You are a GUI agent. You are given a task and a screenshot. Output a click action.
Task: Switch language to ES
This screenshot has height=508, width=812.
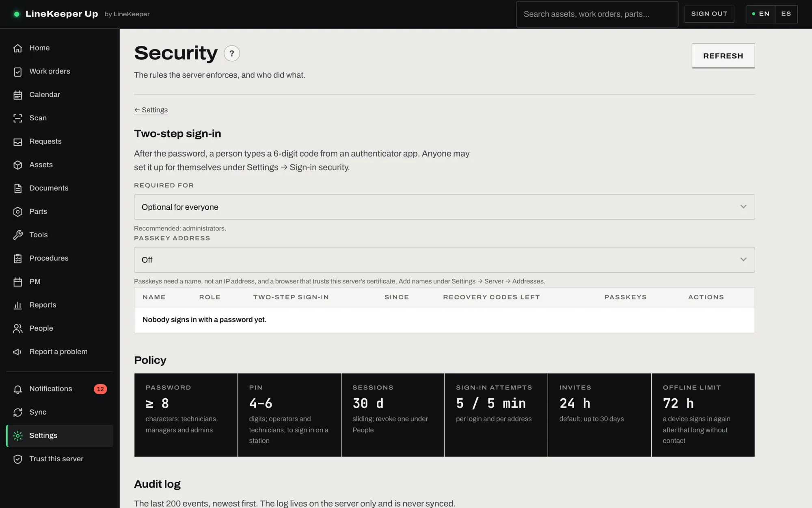click(x=786, y=14)
